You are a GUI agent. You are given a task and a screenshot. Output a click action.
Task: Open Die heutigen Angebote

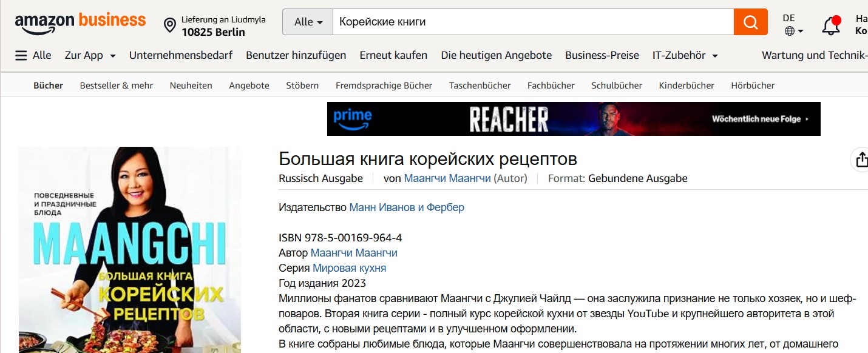tap(497, 55)
